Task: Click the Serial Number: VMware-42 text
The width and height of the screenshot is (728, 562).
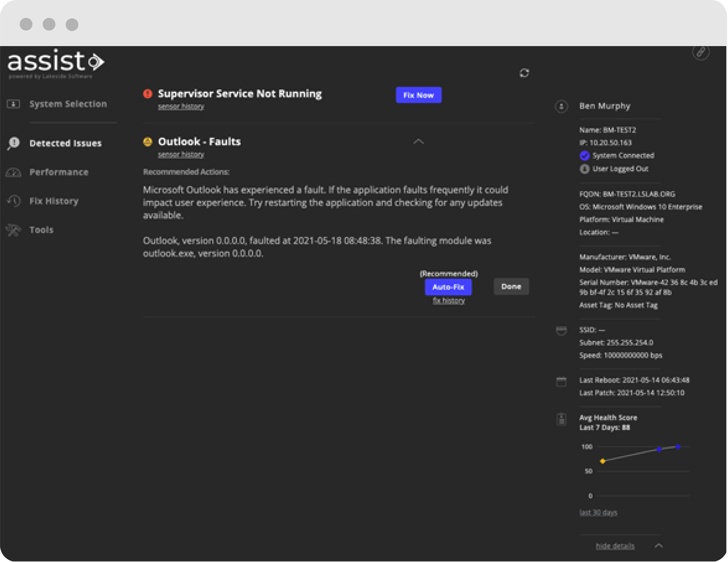Action: pos(648,287)
